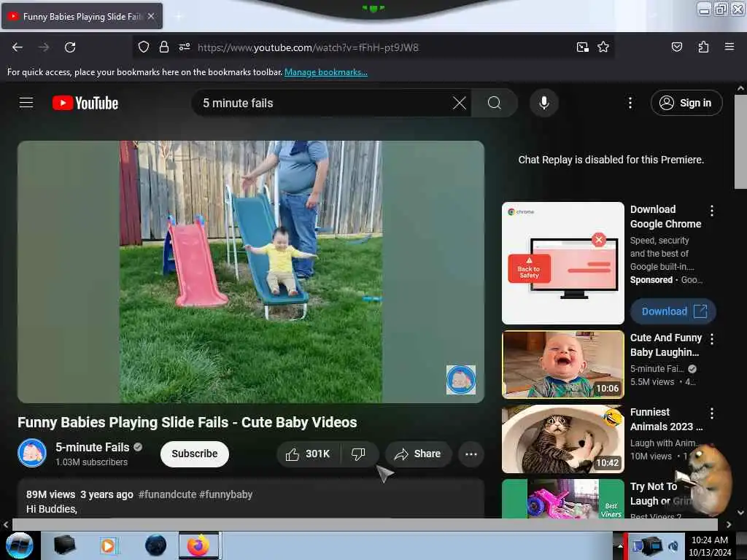The height and width of the screenshot is (560, 747).
Task: Open the Windows Start button
Action: 19,545
